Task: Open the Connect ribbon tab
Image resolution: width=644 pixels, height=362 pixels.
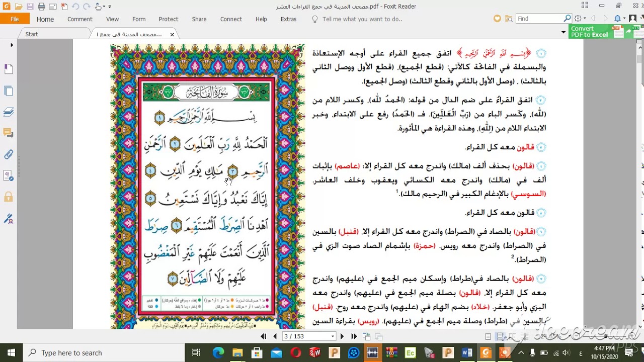Action: tap(231, 19)
